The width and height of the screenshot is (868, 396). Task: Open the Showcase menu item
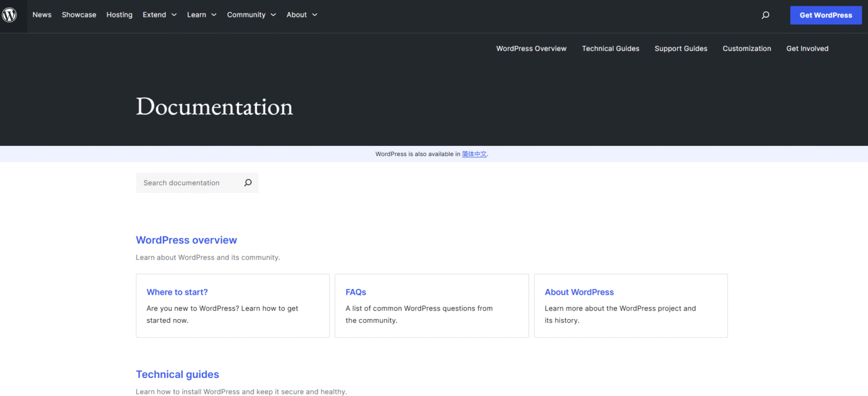(79, 15)
